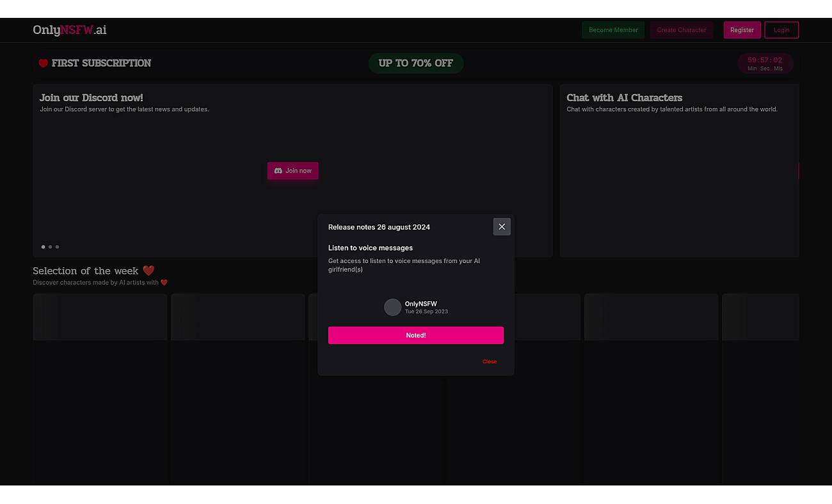Click the Create Character button
832x504 pixels.
(682, 30)
